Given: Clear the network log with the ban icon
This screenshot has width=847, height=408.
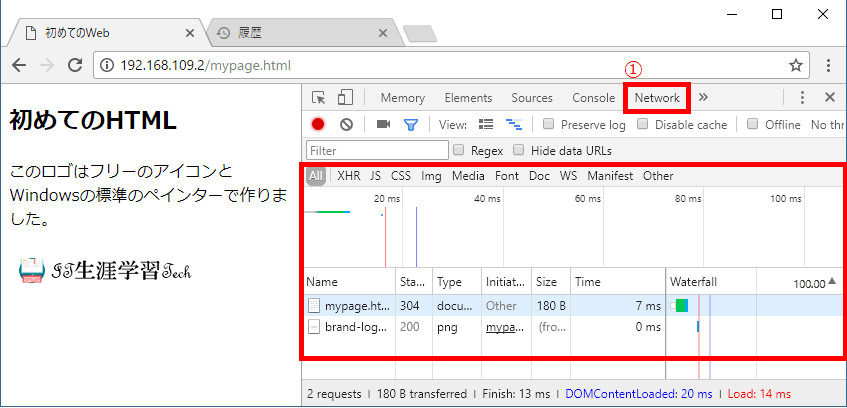Looking at the screenshot, I should click(346, 124).
